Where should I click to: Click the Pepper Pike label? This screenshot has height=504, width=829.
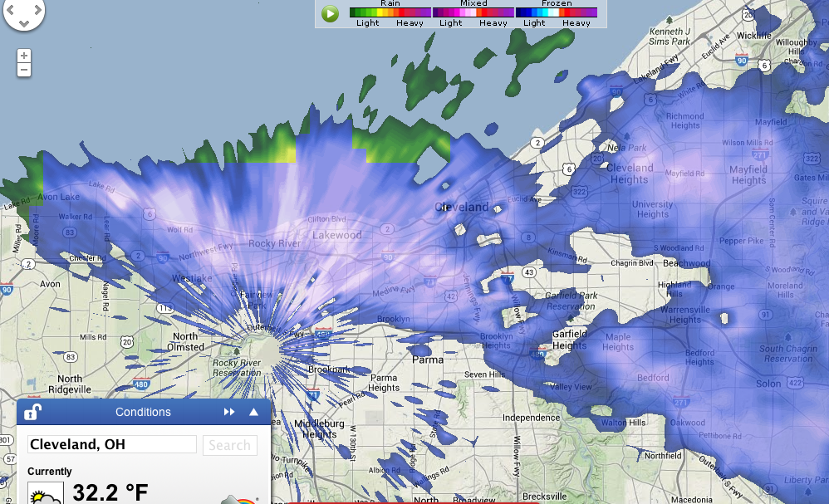point(741,241)
